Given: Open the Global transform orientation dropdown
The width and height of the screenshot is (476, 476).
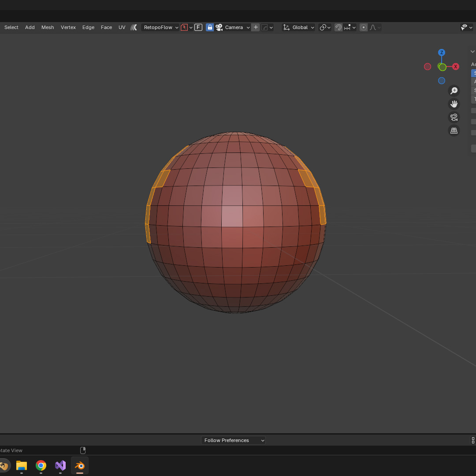Looking at the screenshot, I should pyautogui.click(x=299, y=27).
